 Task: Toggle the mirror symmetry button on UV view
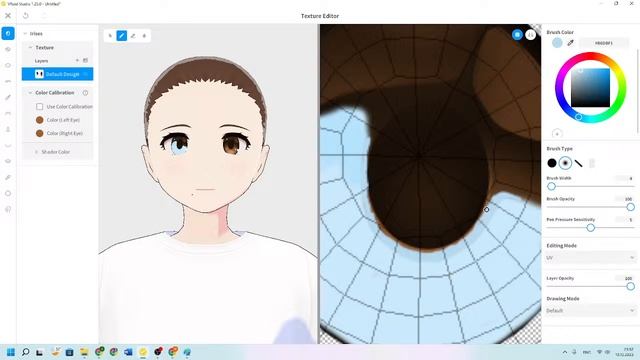(x=531, y=35)
